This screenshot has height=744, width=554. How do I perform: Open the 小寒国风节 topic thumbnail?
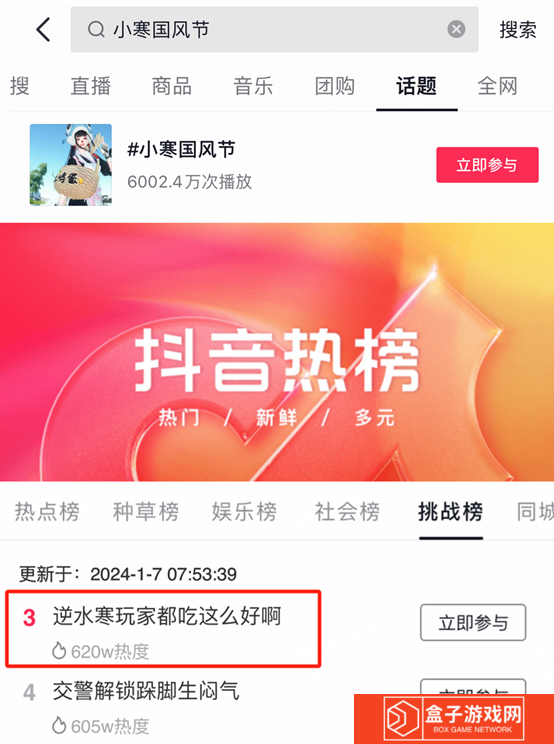(71, 165)
